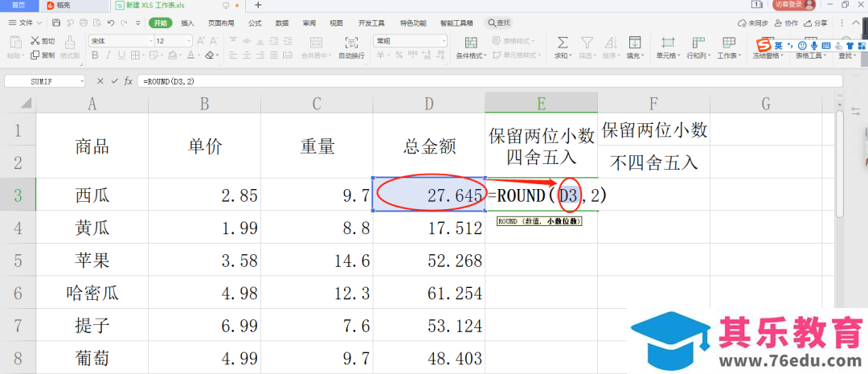Click the 查找 search button in ribbon tabs
Viewport: 868px width, 374px height.
click(x=498, y=23)
